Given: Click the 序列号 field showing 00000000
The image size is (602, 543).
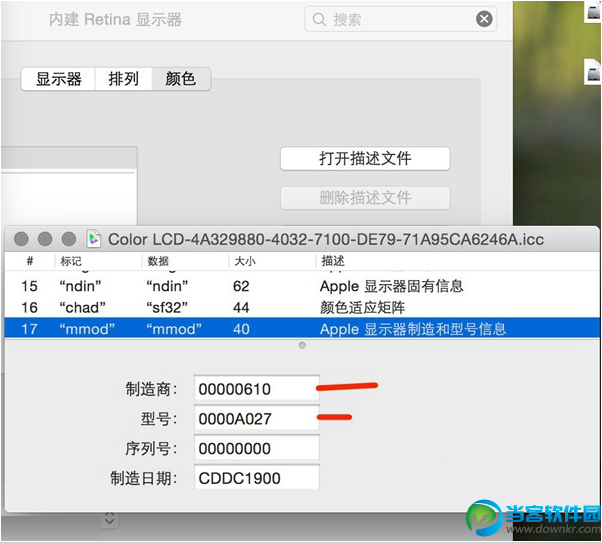Looking at the screenshot, I should [256, 448].
